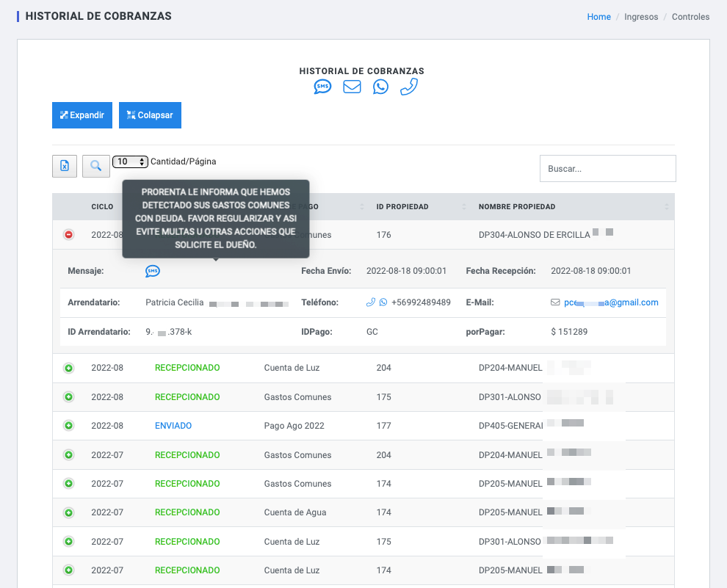Click DP405-GENERAL property name

click(x=510, y=426)
